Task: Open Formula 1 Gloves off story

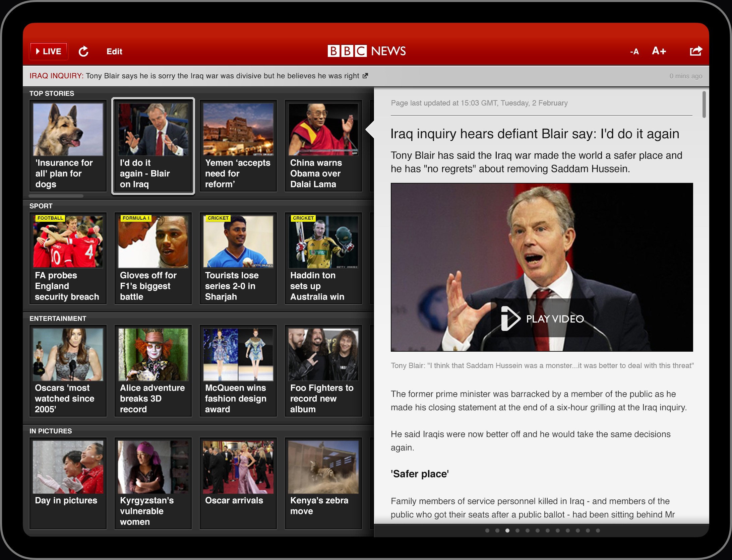Action: [x=153, y=259]
